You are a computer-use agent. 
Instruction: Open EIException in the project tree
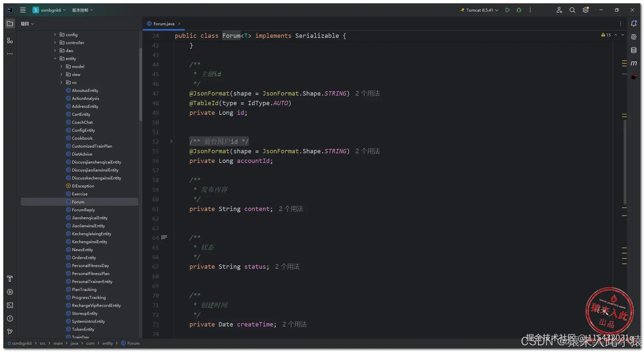click(x=83, y=186)
